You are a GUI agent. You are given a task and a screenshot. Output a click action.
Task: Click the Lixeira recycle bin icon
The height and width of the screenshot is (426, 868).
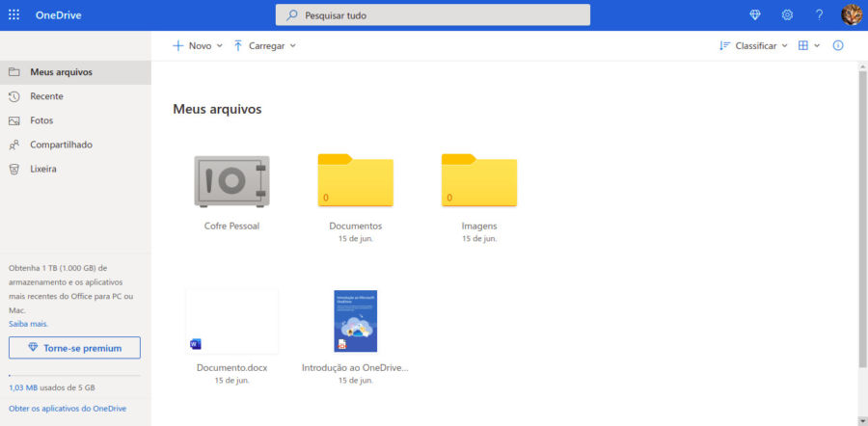pyautogui.click(x=14, y=169)
